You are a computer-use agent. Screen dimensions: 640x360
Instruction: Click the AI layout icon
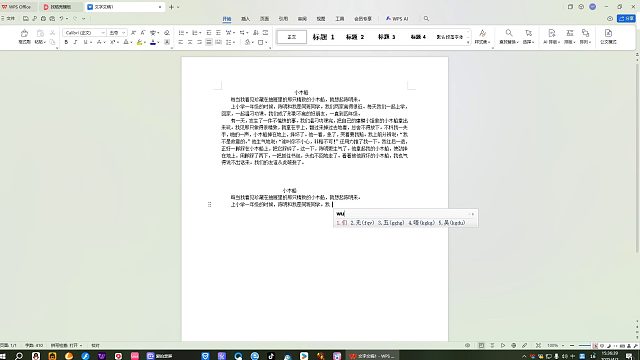coord(551,33)
